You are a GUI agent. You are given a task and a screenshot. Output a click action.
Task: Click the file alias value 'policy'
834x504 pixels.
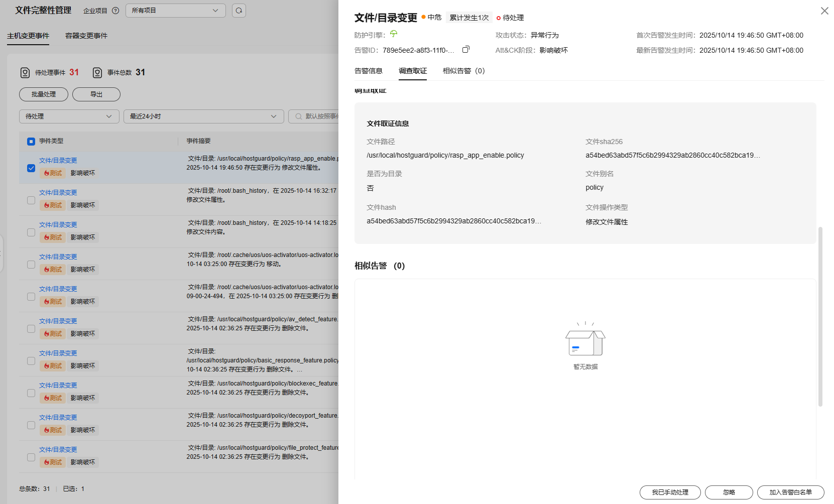click(594, 187)
